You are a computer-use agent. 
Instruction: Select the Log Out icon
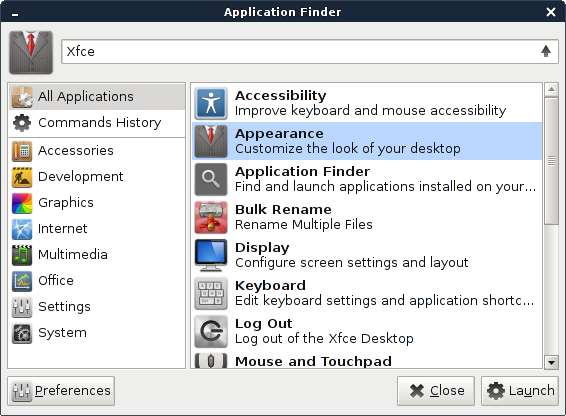[x=211, y=332]
